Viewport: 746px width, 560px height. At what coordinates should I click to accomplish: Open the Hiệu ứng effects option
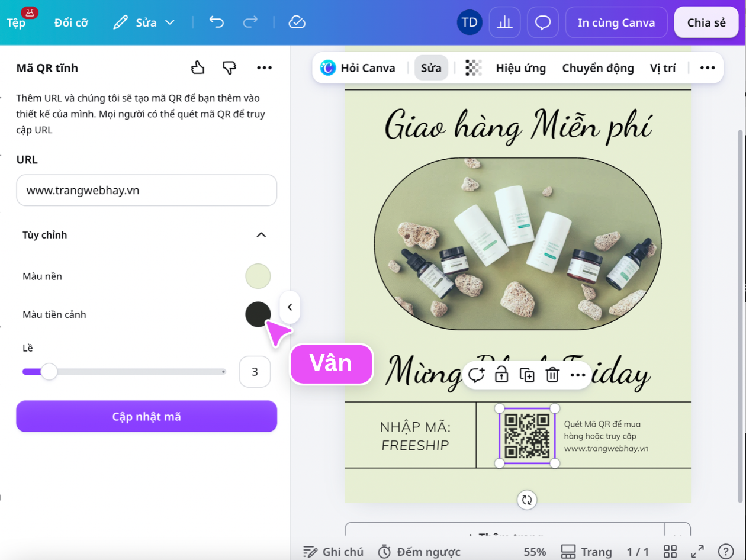point(521,68)
